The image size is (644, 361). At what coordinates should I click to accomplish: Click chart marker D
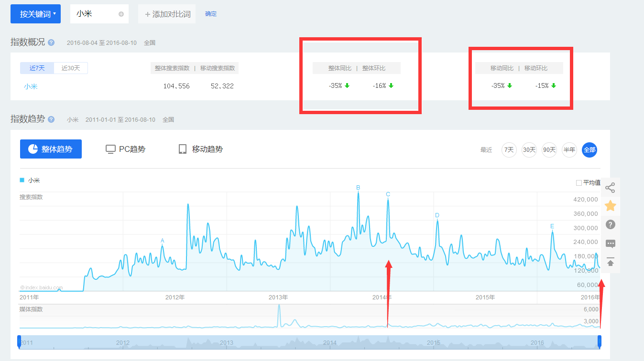(437, 215)
